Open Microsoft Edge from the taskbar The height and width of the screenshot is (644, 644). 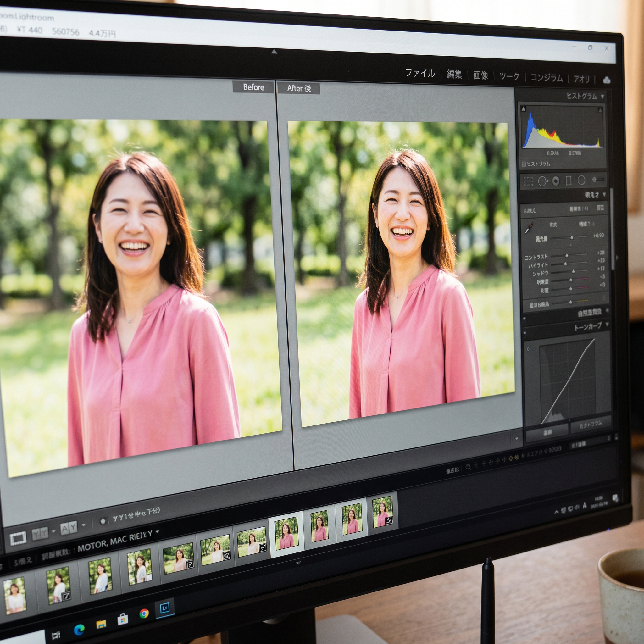(x=79, y=629)
